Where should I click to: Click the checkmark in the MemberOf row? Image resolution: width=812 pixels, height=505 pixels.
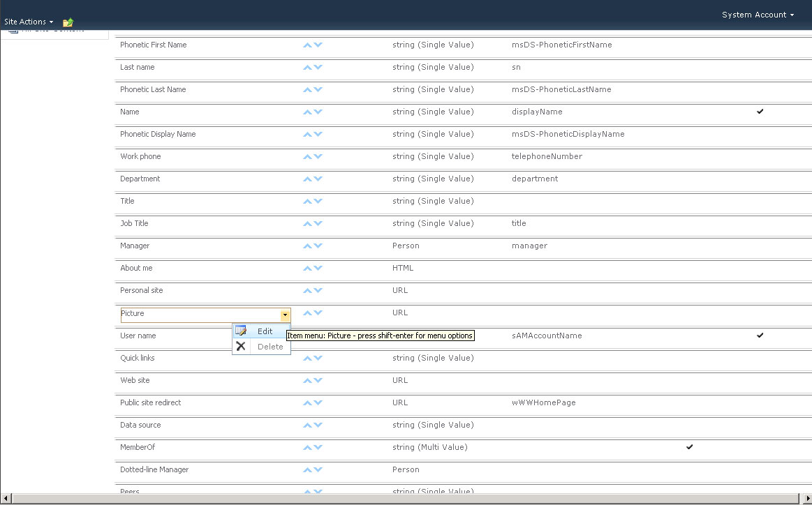coord(689,446)
